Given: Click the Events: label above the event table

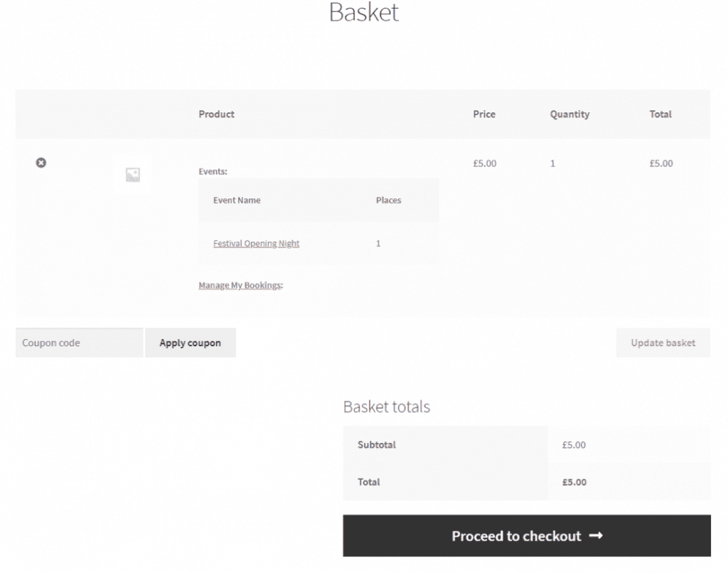Looking at the screenshot, I should pyautogui.click(x=213, y=171).
